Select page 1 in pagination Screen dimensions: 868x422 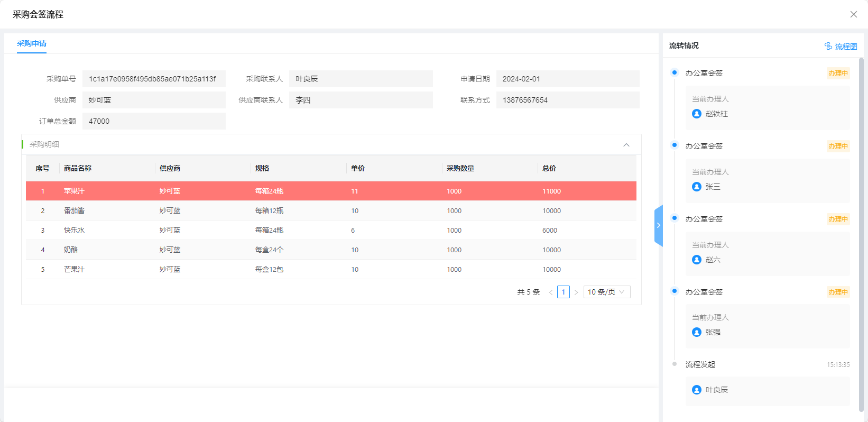(564, 292)
